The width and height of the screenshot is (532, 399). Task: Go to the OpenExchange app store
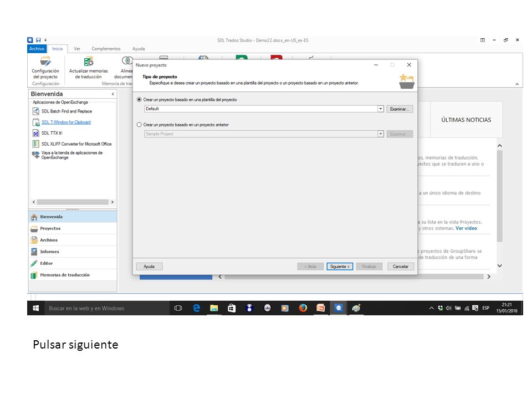(x=71, y=155)
